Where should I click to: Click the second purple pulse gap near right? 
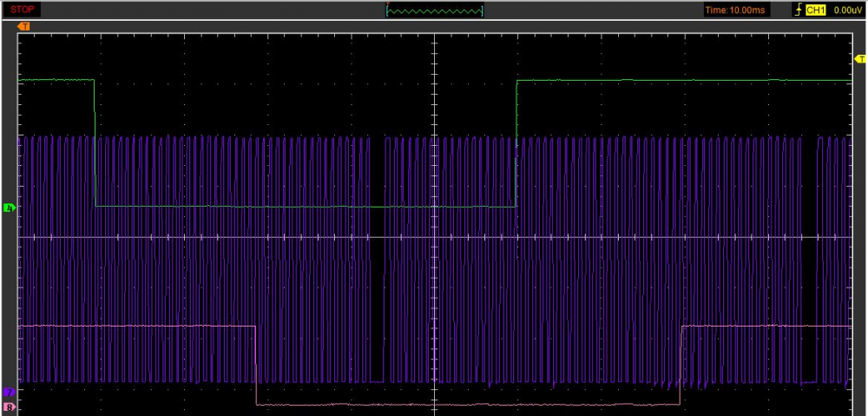pos(809,261)
